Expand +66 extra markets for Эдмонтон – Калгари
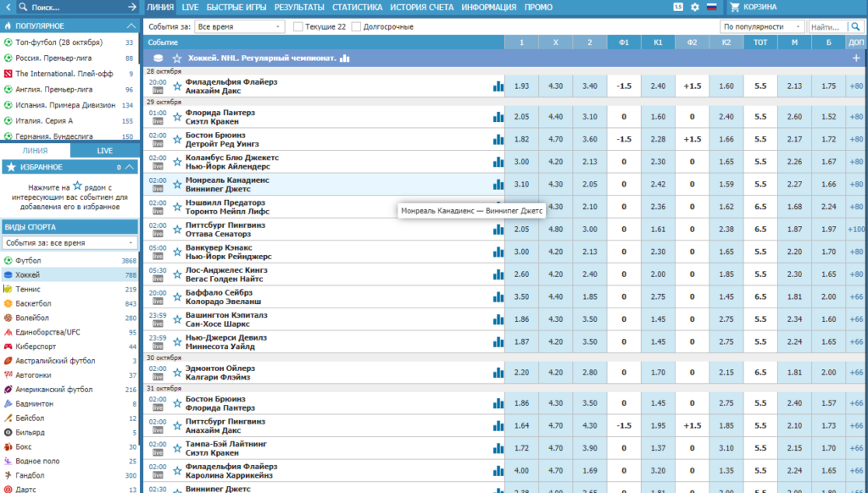Screen dimensions: 868x493 click(856, 373)
